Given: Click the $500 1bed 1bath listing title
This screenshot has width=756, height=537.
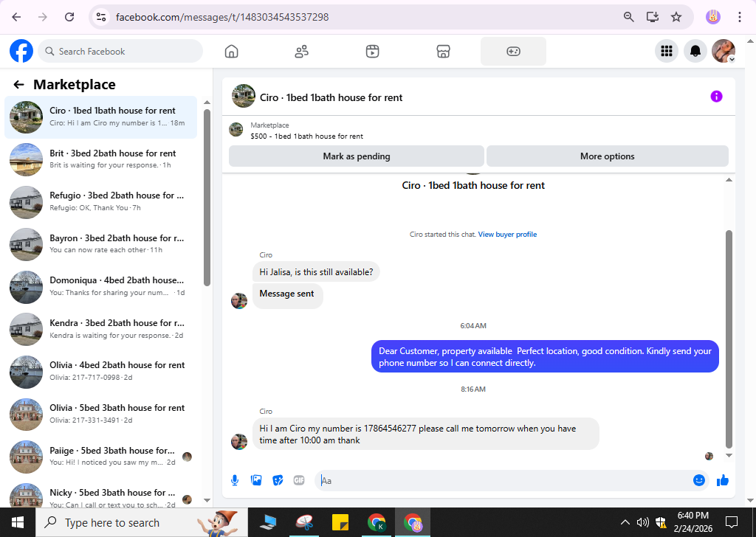Looking at the screenshot, I should pyautogui.click(x=306, y=136).
